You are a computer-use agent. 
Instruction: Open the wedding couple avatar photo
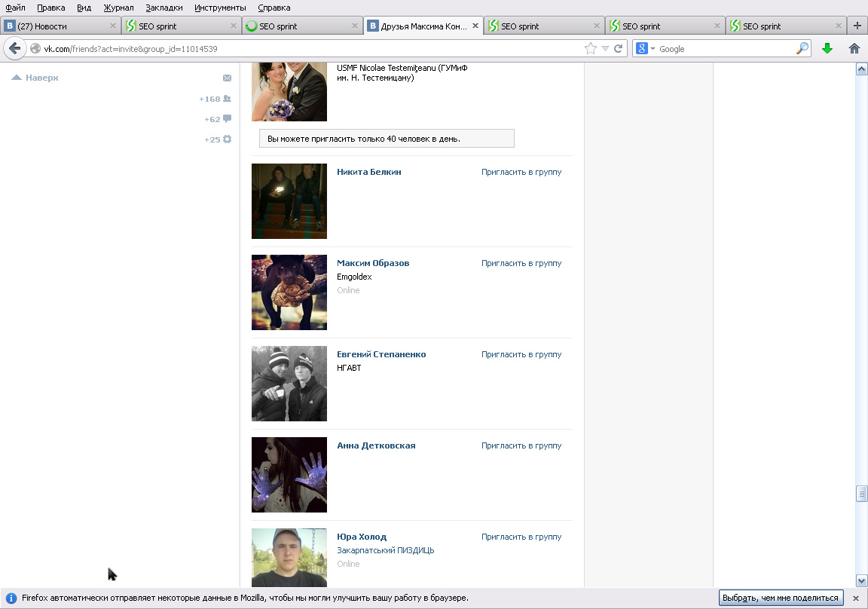click(289, 92)
